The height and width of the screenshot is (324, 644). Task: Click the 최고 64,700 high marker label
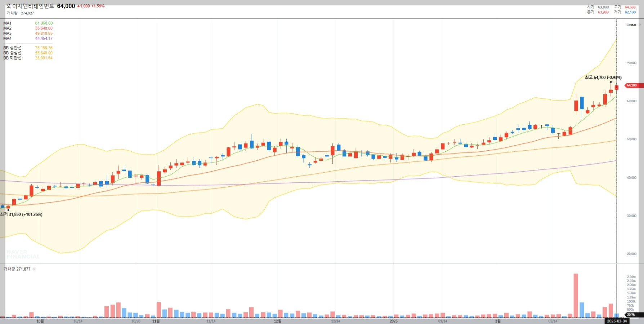603,77
